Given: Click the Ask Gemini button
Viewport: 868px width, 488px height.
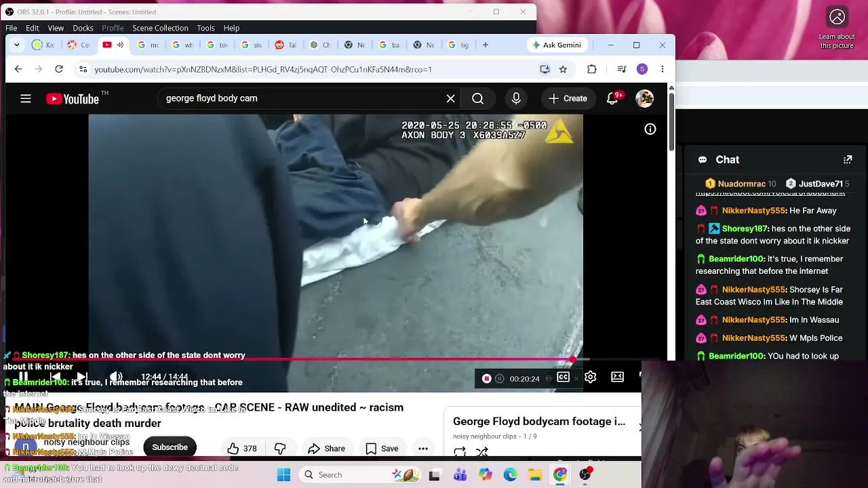Looking at the screenshot, I should click(557, 45).
